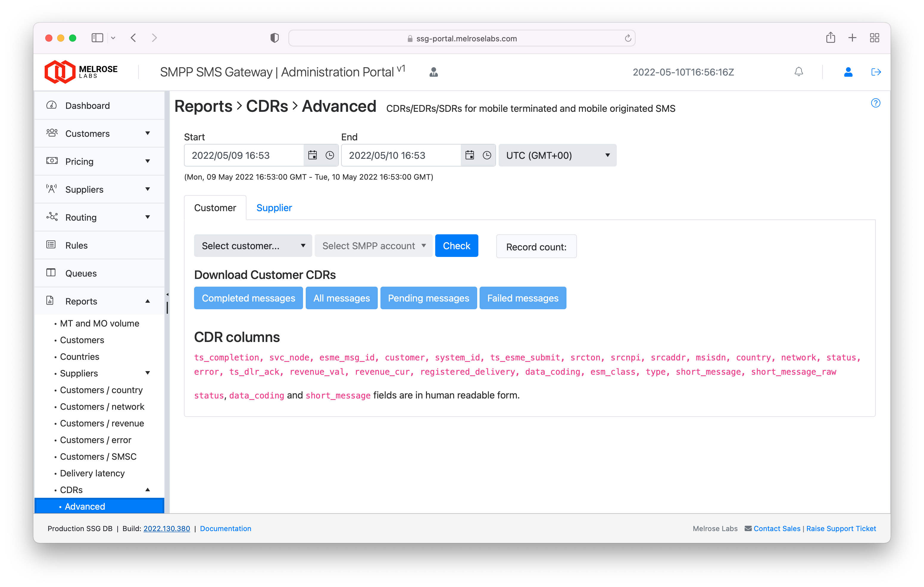
Task: Open Customers / revenue report
Action: coord(102,423)
